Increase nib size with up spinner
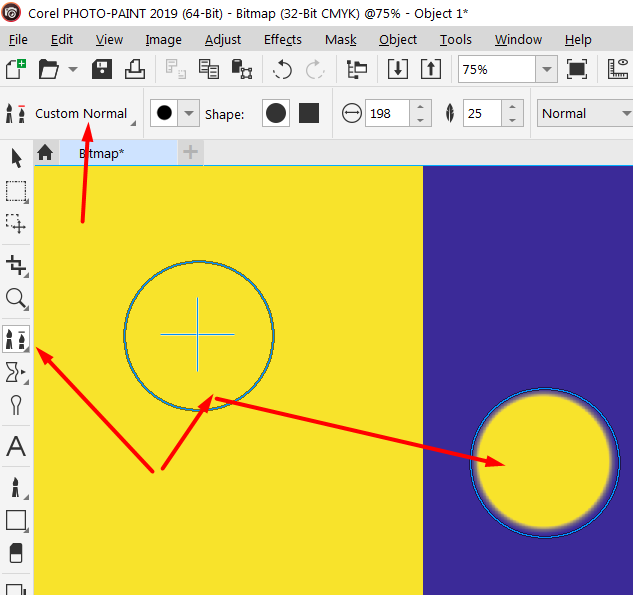The image size is (633, 595). click(x=420, y=107)
